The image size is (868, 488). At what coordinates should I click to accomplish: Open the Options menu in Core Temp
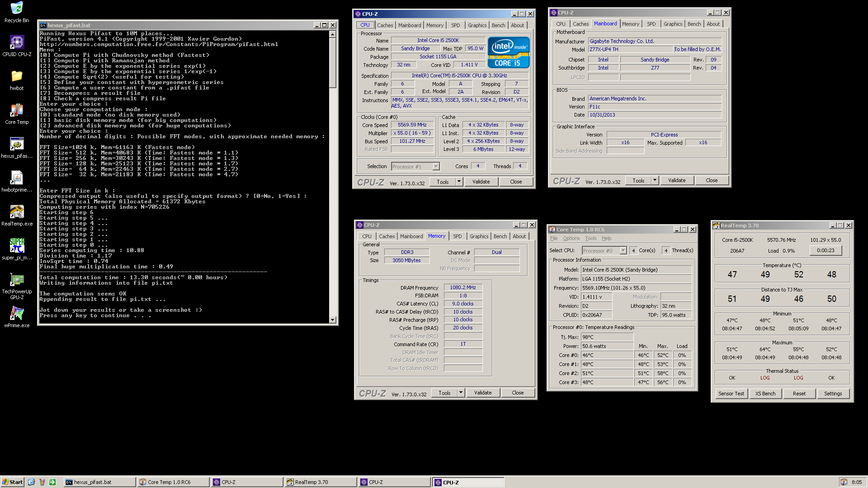point(571,239)
